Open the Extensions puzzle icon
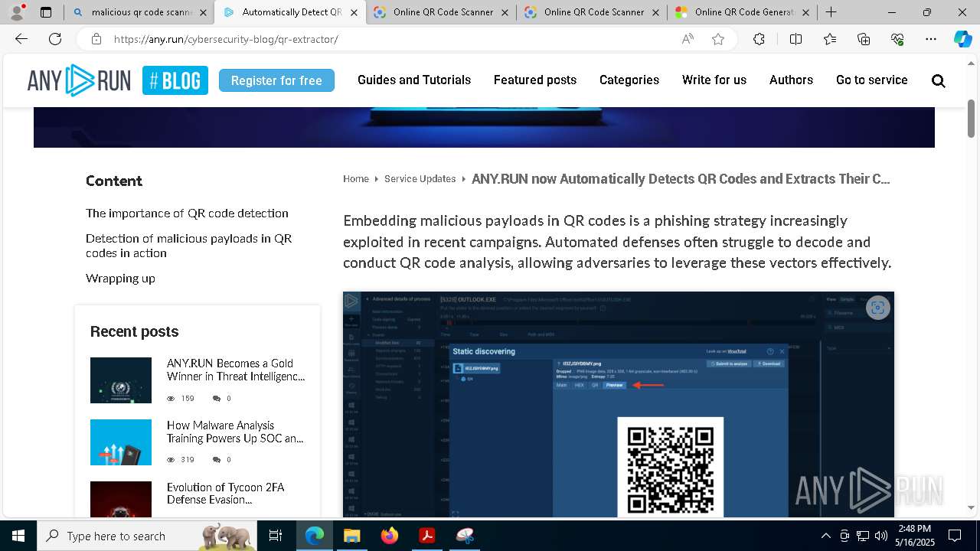This screenshot has height=551, width=980. pos(759,39)
